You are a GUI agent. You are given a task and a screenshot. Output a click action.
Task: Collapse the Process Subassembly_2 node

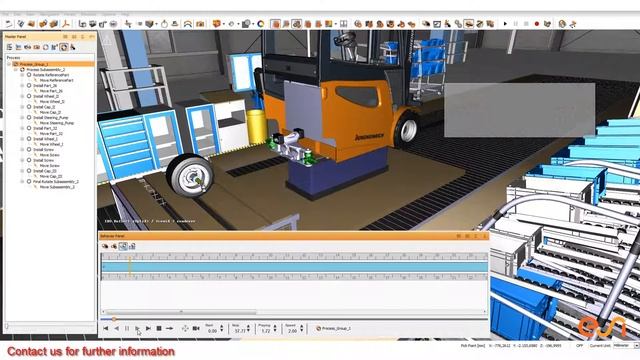point(16,70)
